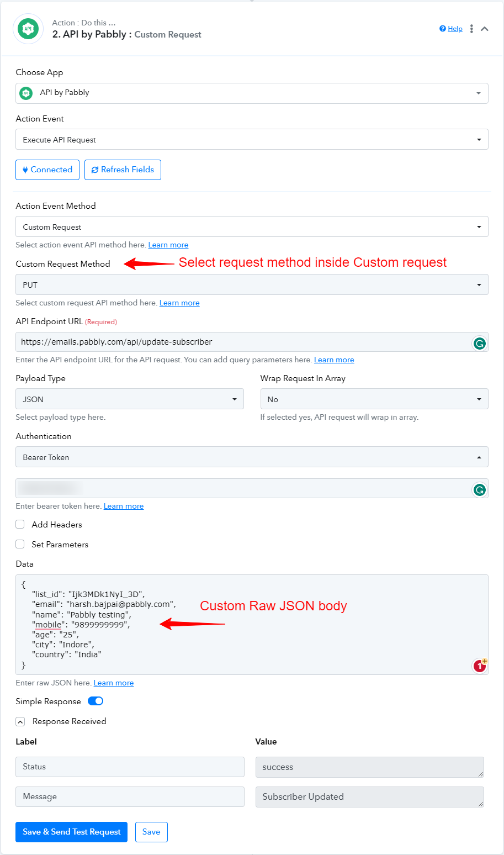The image size is (504, 855).
Task: Open the Wrap Request In Array dropdown
Action: pos(374,399)
